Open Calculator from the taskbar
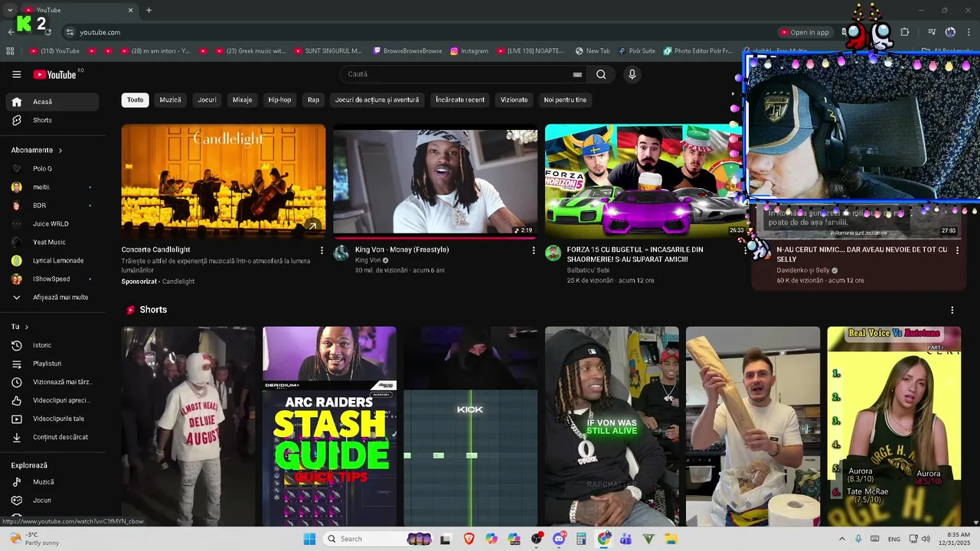Screen dimensions: 980x551 pyautogui.click(x=581, y=539)
